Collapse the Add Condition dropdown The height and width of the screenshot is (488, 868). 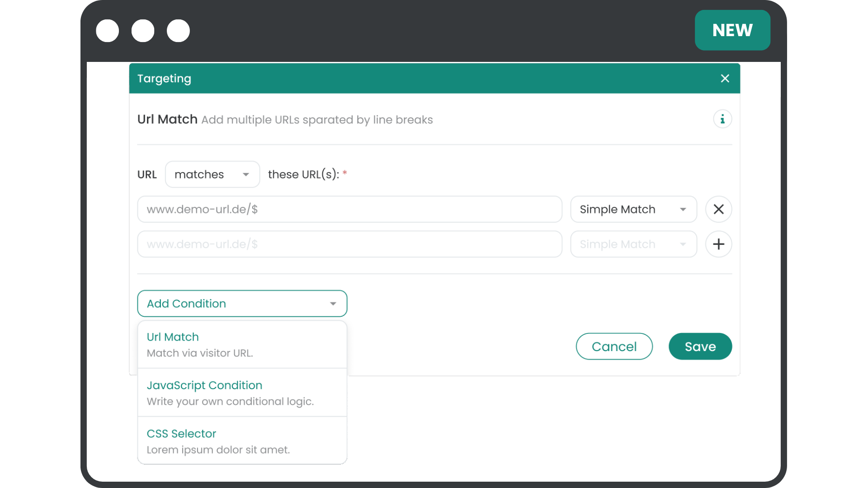pyautogui.click(x=242, y=304)
